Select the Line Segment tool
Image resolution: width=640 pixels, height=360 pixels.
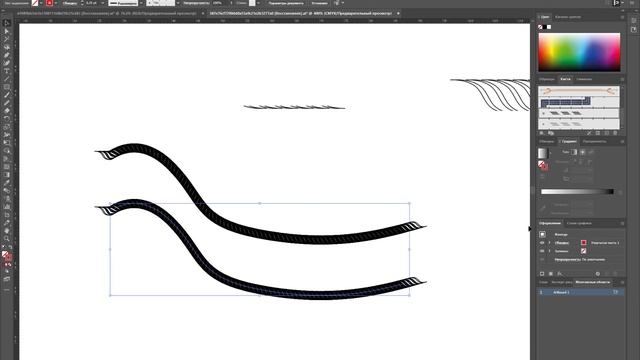(7, 79)
